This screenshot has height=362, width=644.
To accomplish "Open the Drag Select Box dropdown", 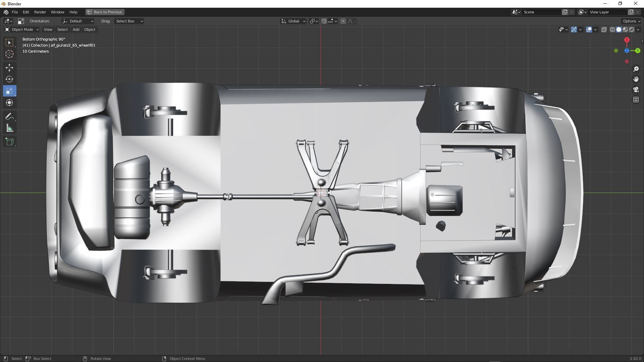I will (129, 21).
